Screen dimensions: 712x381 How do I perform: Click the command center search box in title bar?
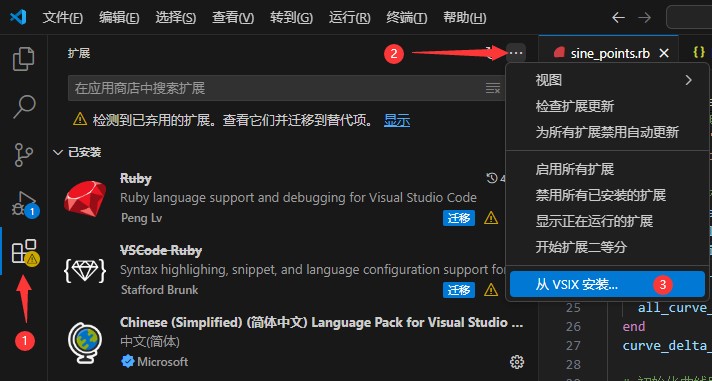[689, 18]
